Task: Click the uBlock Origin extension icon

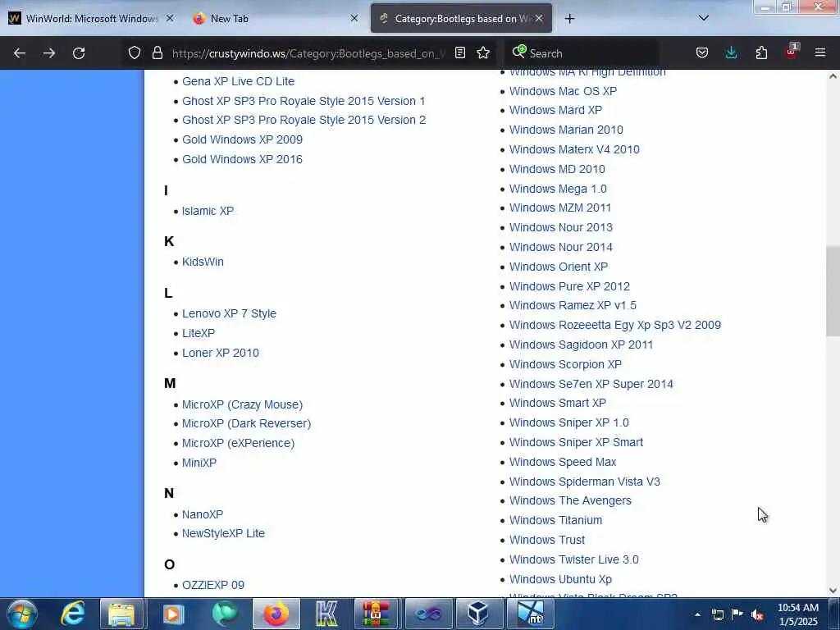Action: (x=792, y=52)
